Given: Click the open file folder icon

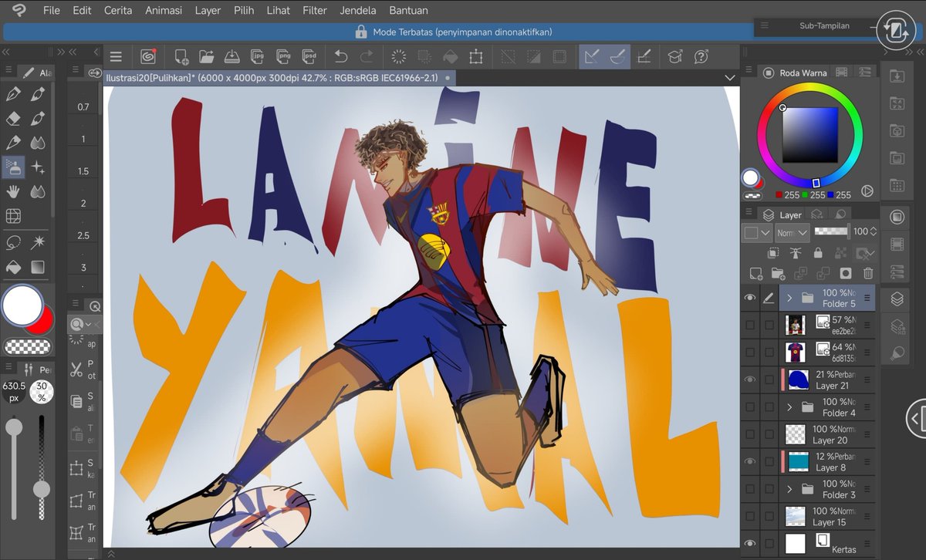Looking at the screenshot, I should 206,56.
